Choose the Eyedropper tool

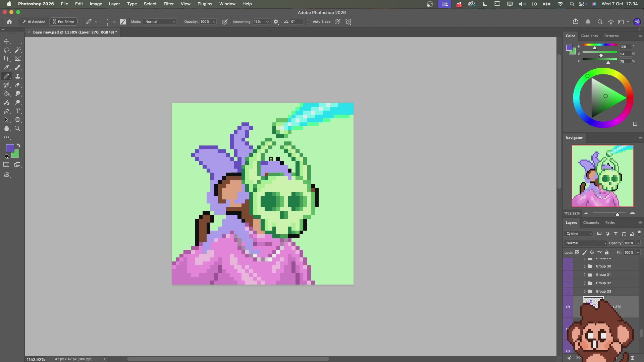6,67
